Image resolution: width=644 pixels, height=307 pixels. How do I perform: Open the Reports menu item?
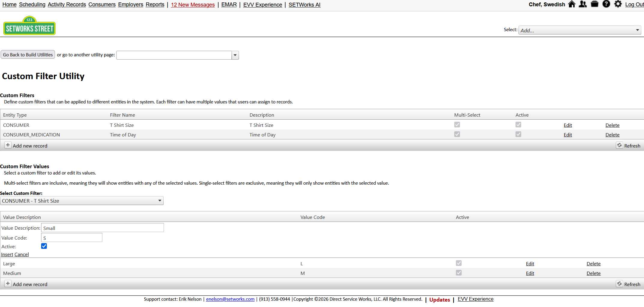(x=155, y=4)
